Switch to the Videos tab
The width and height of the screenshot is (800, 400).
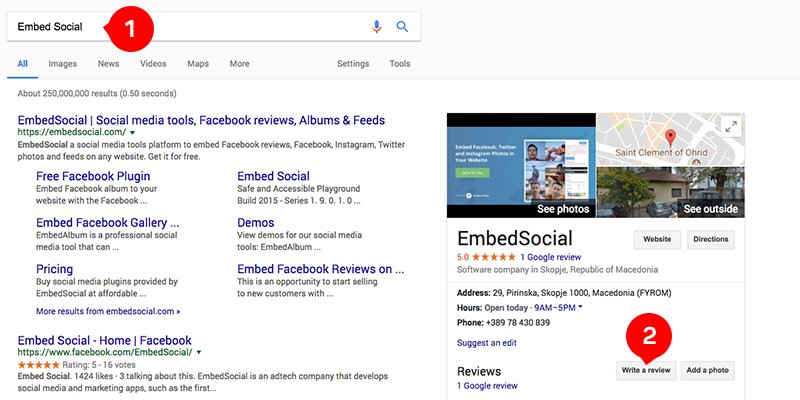153,64
